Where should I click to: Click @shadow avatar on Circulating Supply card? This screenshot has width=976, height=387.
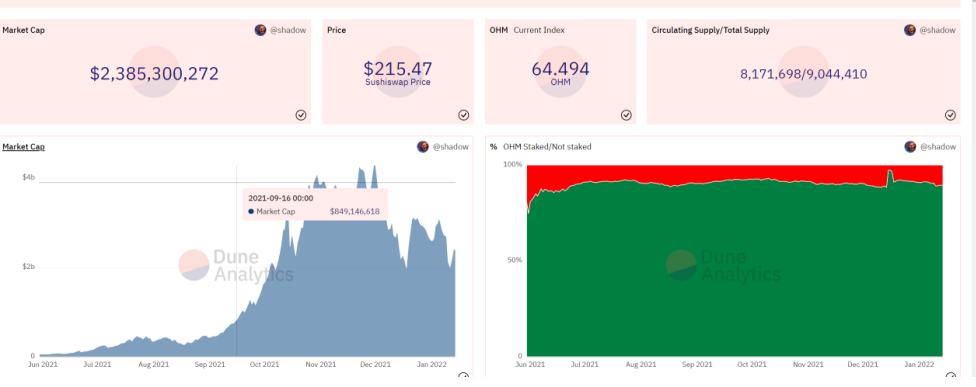coord(909,30)
